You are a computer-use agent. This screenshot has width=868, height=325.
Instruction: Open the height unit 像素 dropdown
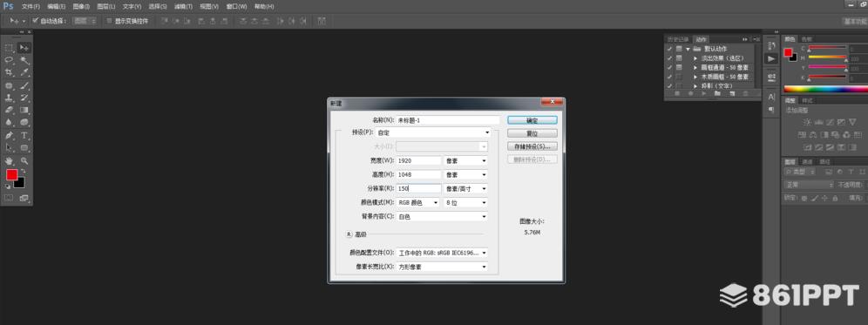point(465,174)
